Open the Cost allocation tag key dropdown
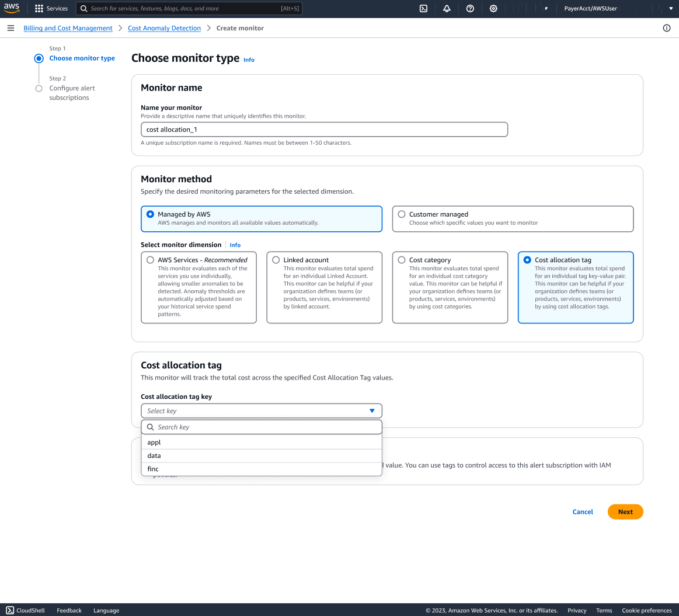 (x=262, y=410)
